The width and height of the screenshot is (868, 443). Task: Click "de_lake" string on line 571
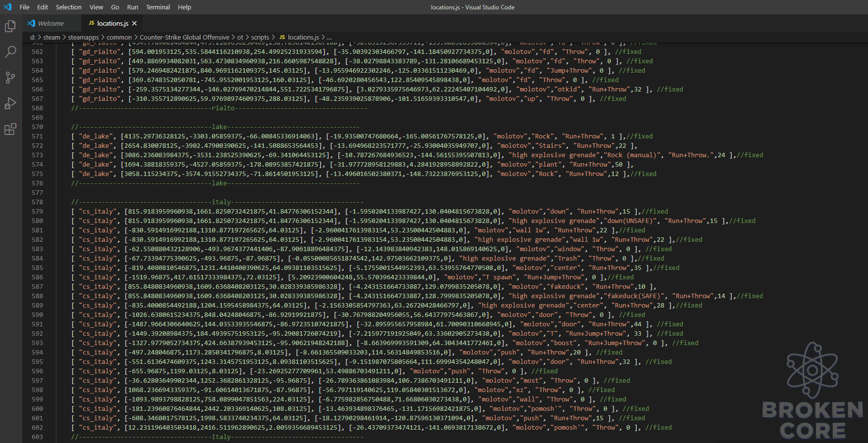coord(96,136)
